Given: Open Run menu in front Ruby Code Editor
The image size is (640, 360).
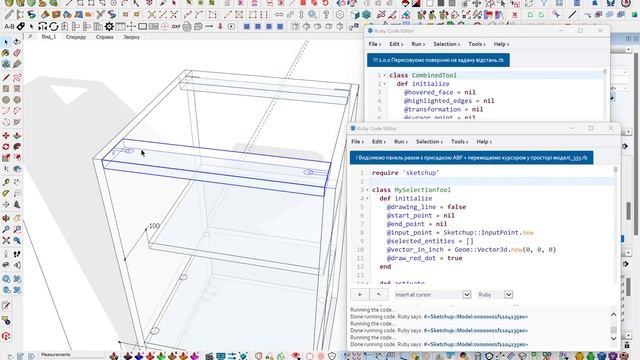Looking at the screenshot, I should pos(400,142).
